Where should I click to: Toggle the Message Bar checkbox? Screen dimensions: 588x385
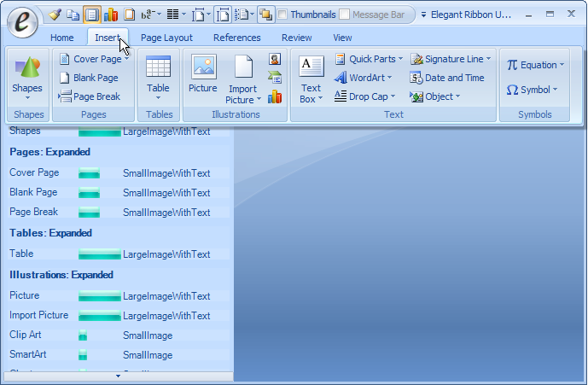click(344, 15)
